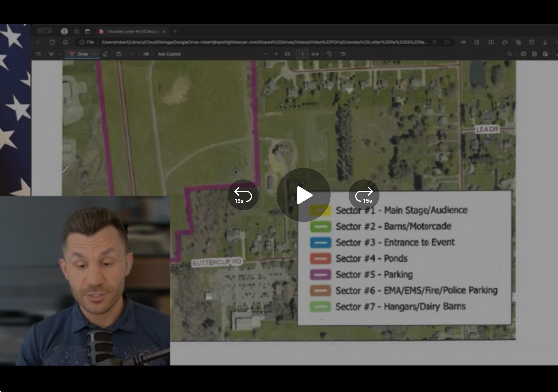The image size is (558, 392).
Task: Click Sector #7 - Hangars/Dairy Barns text
Action: (x=401, y=307)
